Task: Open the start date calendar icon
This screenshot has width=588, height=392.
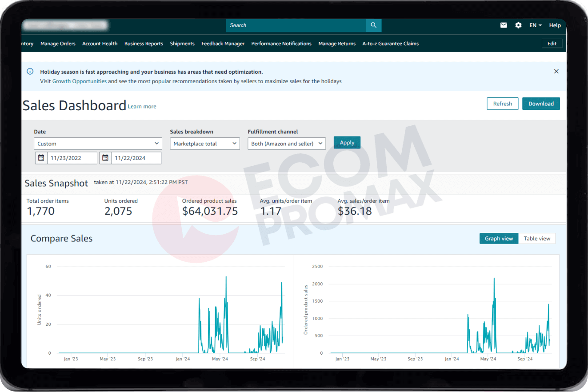Action: coord(41,158)
